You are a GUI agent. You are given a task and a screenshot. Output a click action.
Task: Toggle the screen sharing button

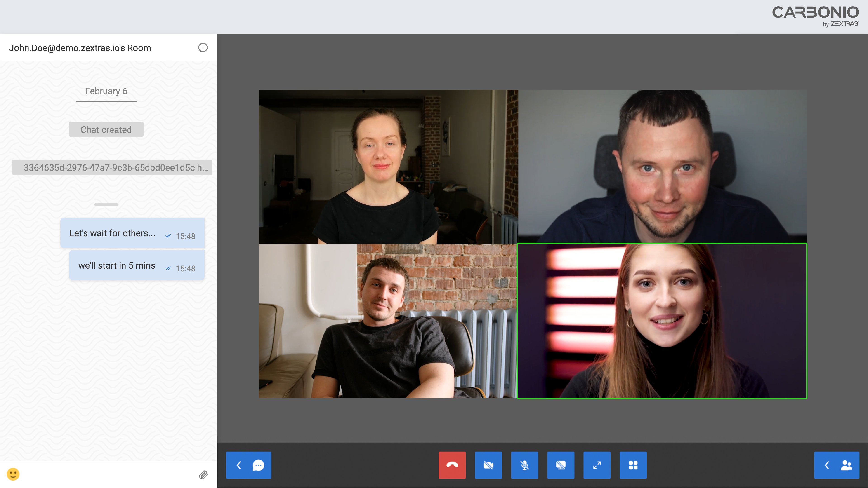click(561, 465)
